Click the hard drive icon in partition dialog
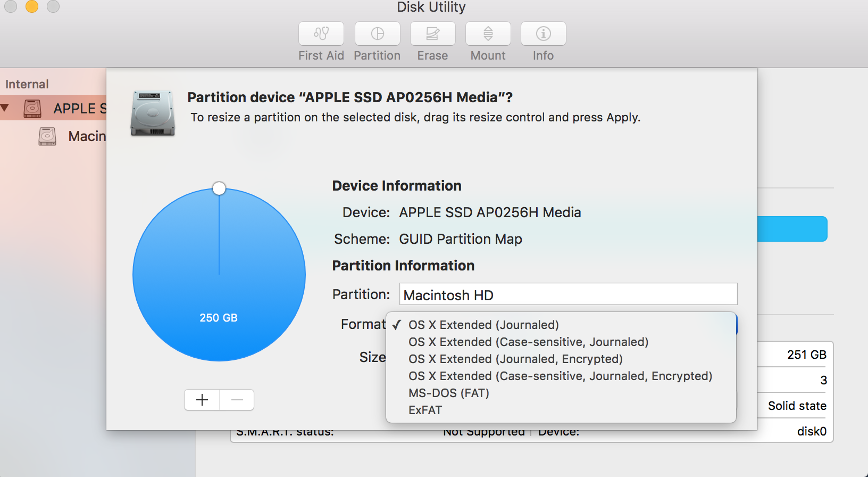 pyautogui.click(x=153, y=113)
